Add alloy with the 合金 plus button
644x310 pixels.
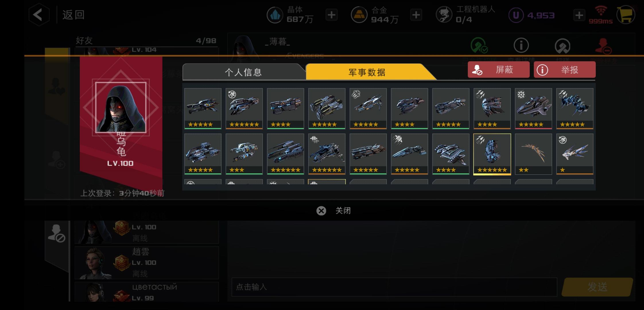(x=416, y=15)
